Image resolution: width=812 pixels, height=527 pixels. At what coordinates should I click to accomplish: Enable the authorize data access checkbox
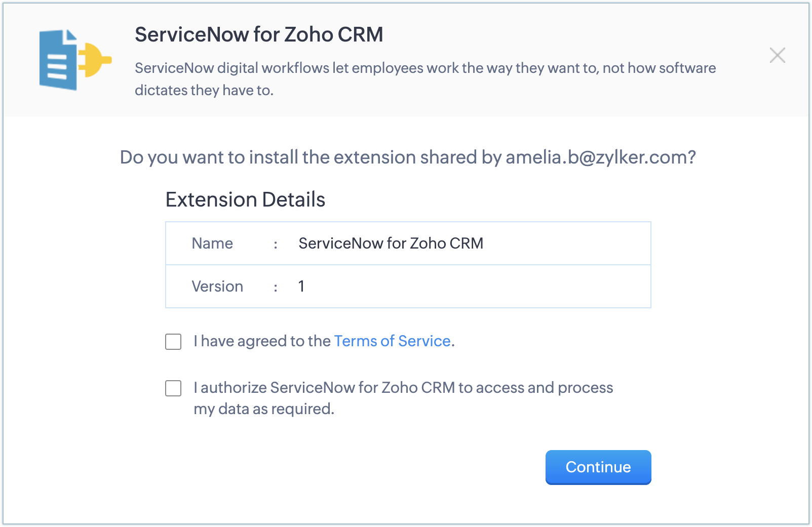[x=173, y=388]
